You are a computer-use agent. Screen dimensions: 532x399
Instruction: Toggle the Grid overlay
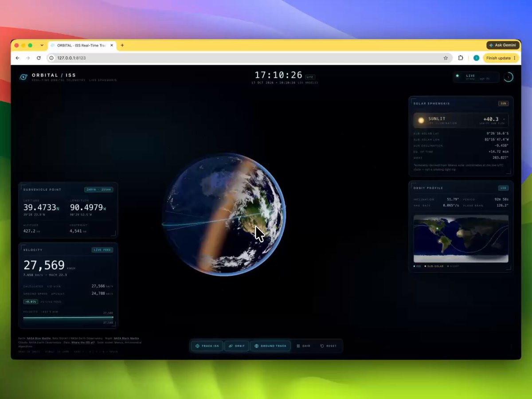(x=303, y=346)
